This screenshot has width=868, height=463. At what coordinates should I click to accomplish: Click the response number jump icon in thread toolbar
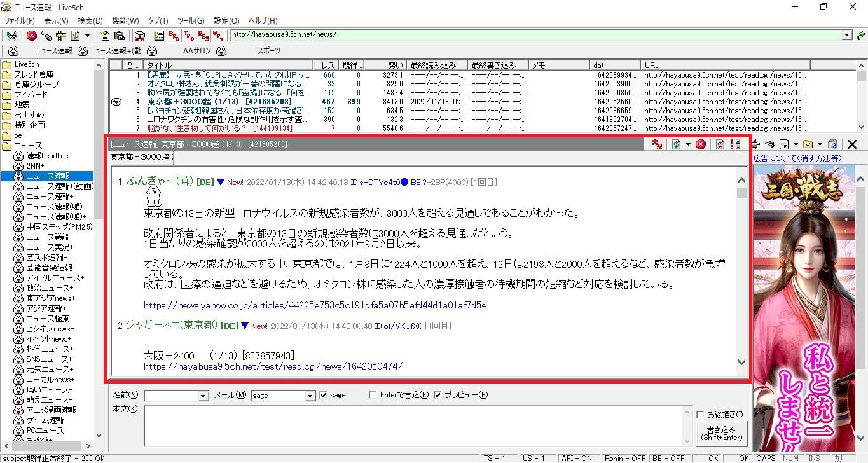(735, 144)
